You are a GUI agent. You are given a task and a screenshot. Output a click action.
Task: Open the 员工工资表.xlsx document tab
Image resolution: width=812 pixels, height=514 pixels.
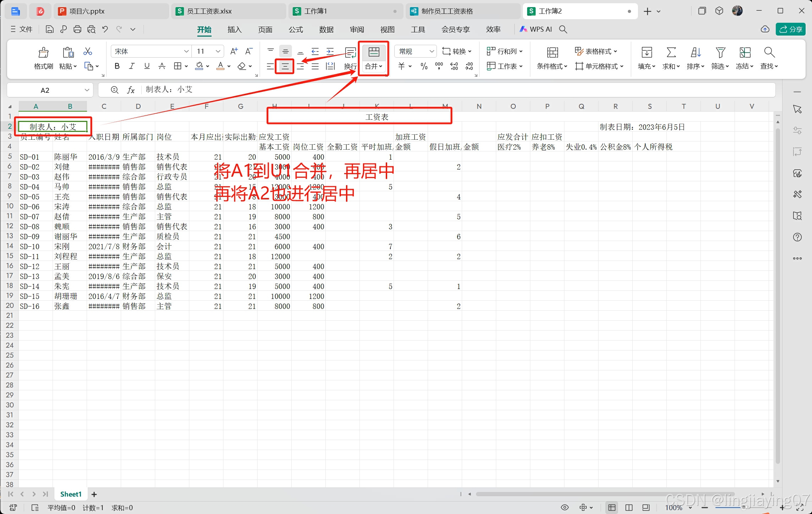tap(210, 11)
